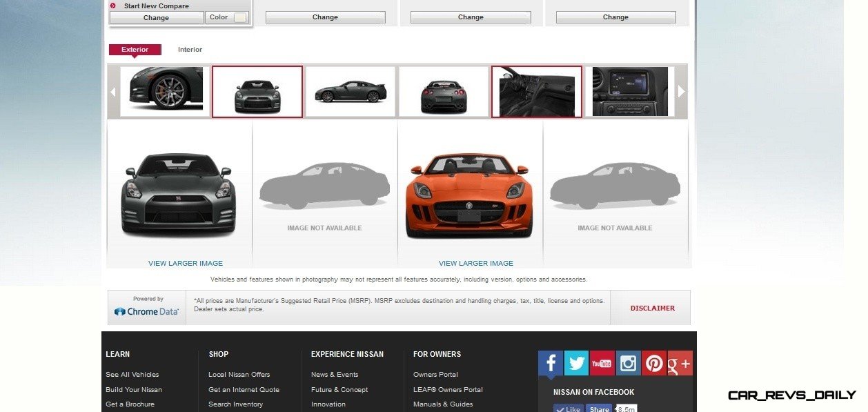Click the Chrome Data logo
The height and width of the screenshot is (412, 868).
(147, 311)
